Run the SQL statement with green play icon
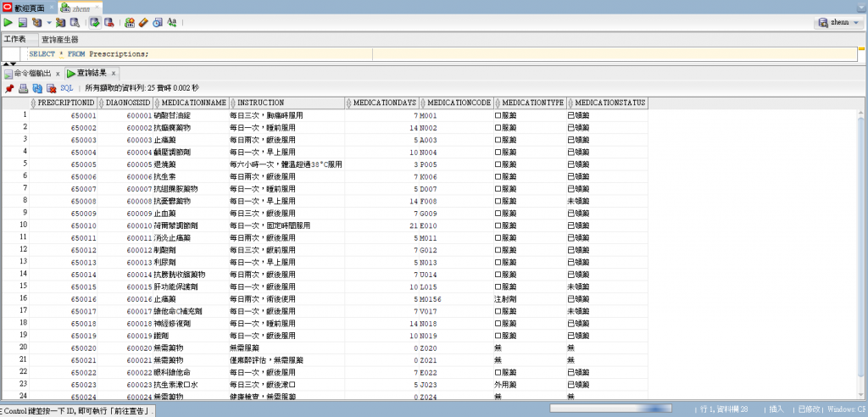The image size is (868, 417). 8,23
